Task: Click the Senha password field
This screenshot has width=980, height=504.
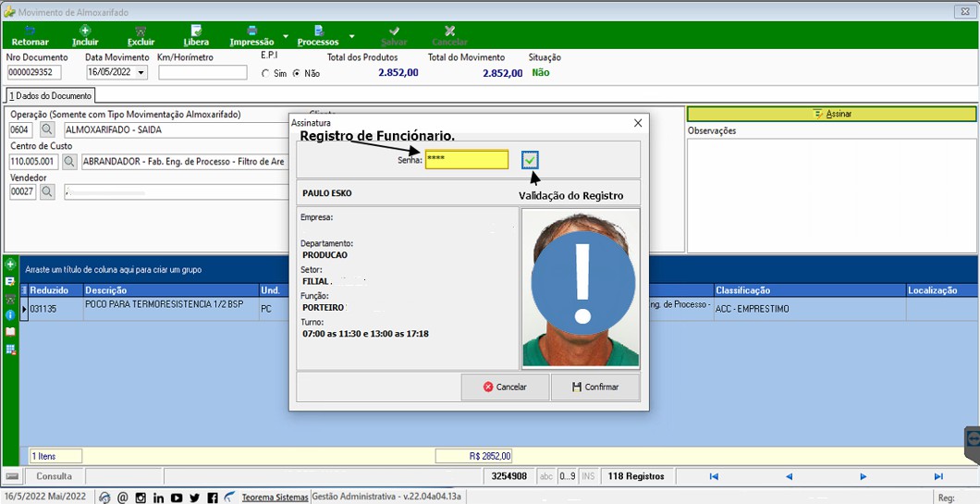Action: tap(467, 159)
